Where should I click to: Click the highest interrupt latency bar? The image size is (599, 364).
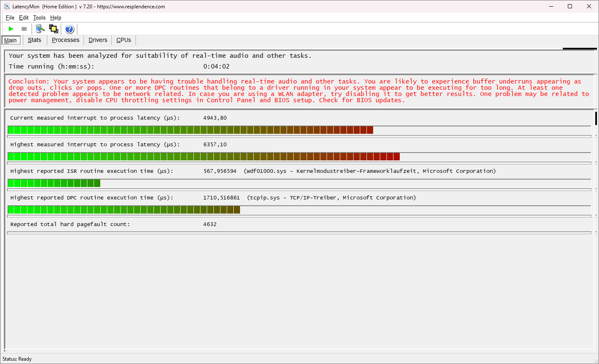[x=299, y=157]
